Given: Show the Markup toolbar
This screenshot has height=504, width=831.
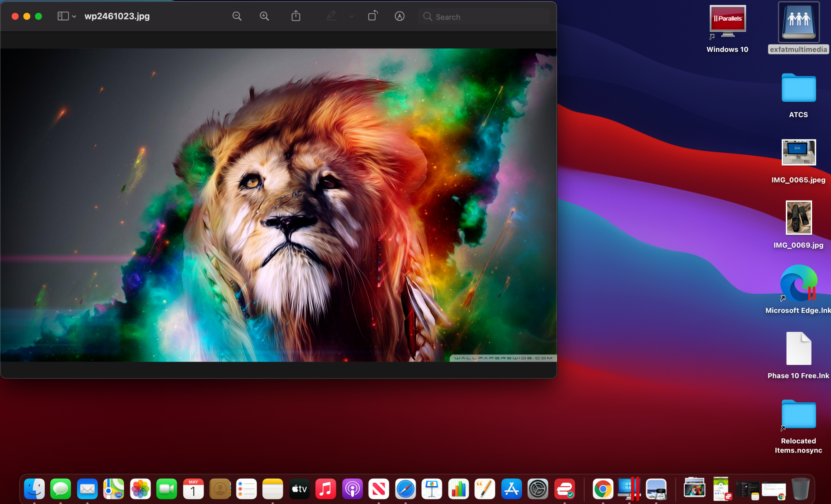Looking at the screenshot, I should click(x=400, y=16).
